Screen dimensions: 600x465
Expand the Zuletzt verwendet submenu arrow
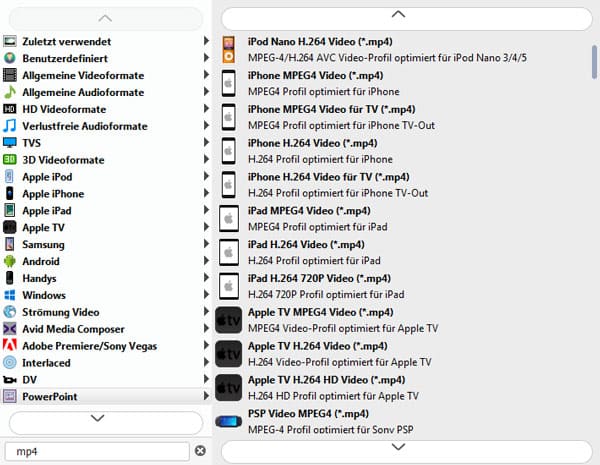coord(206,41)
